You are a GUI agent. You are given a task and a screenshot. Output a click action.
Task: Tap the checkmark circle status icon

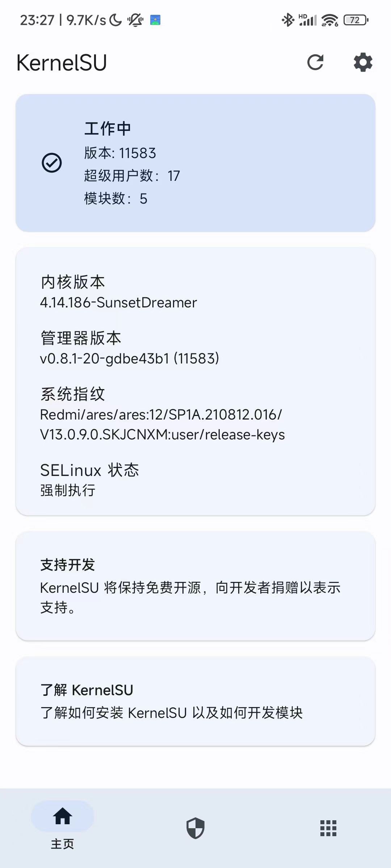click(x=52, y=163)
